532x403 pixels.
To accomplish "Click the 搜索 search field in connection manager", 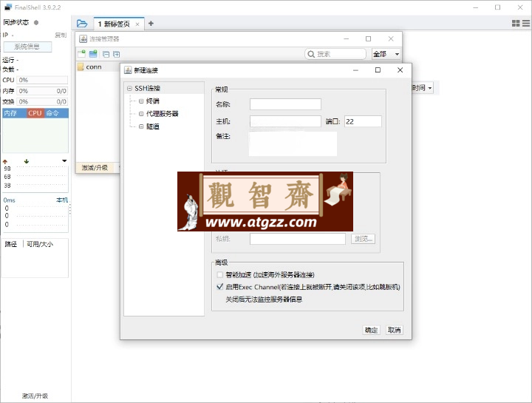I will pyautogui.click(x=335, y=54).
